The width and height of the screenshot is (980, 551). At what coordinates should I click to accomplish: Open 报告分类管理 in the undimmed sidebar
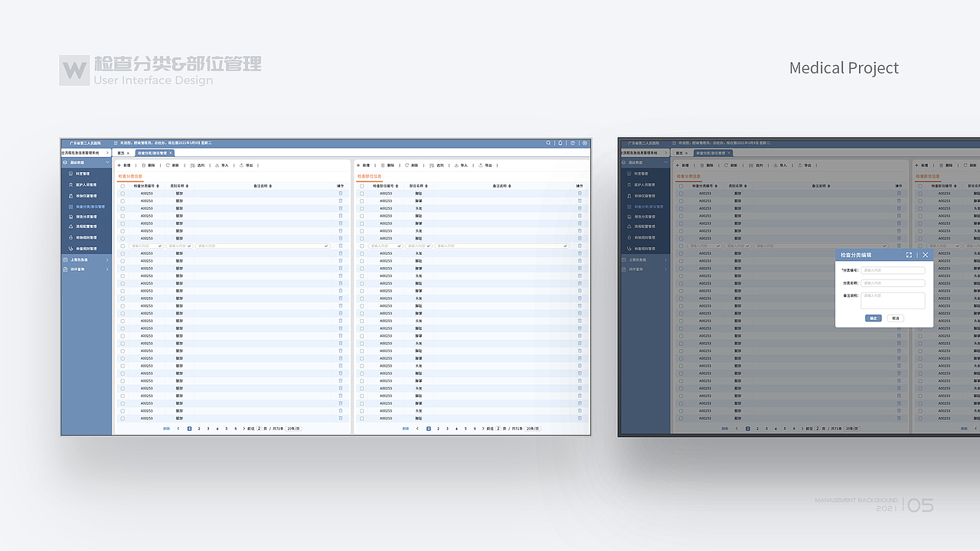click(86, 217)
